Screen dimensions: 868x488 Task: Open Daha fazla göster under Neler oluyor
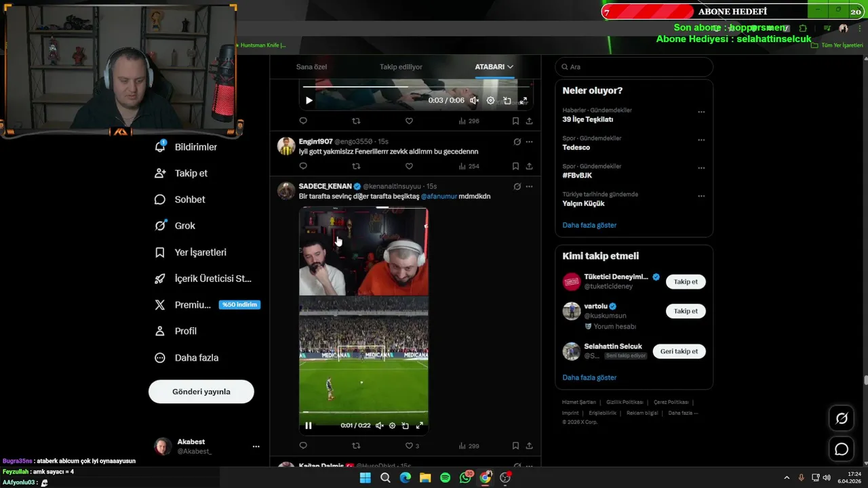click(x=589, y=225)
